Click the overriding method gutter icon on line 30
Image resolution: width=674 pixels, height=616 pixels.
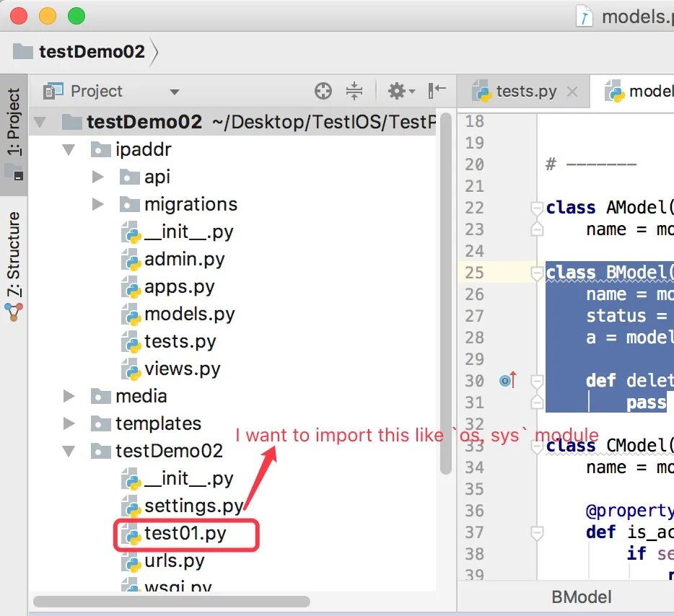pyautogui.click(x=508, y=379)
